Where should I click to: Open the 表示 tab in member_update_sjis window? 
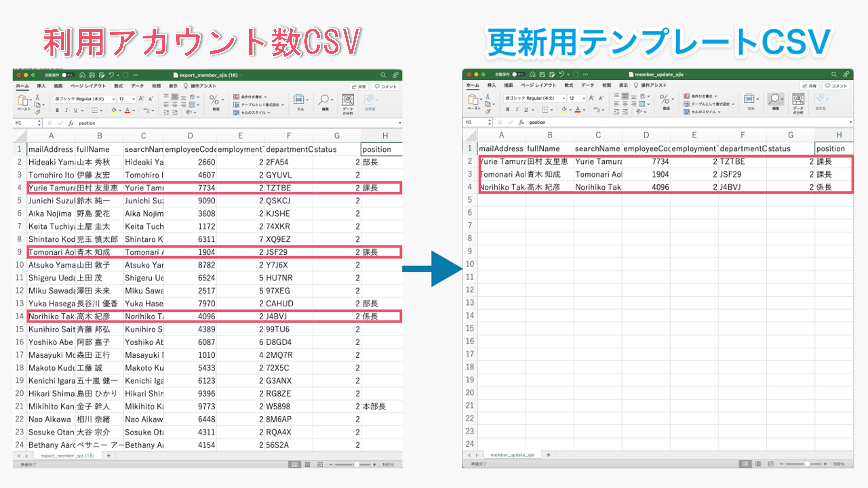[623, 85]
